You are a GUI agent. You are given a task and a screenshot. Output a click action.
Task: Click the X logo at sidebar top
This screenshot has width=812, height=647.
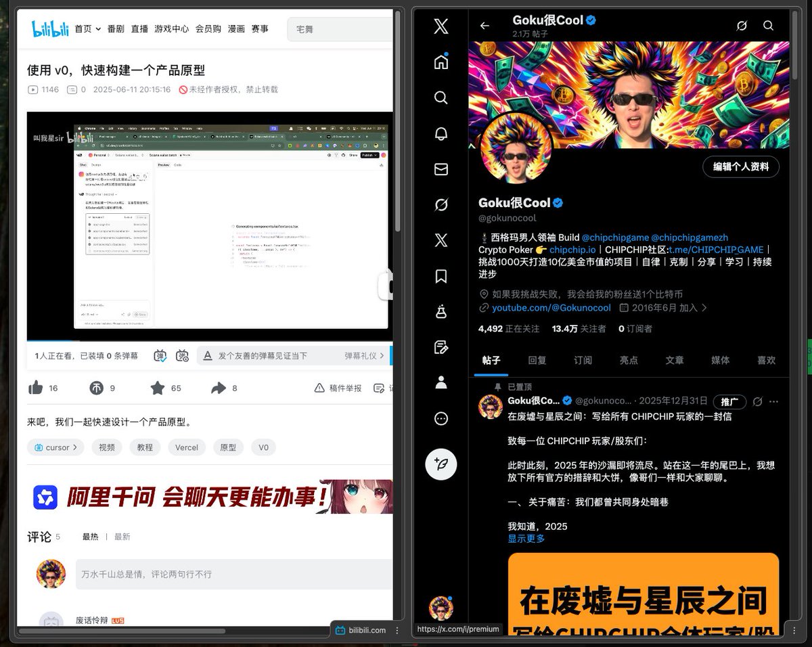(441, 26)
